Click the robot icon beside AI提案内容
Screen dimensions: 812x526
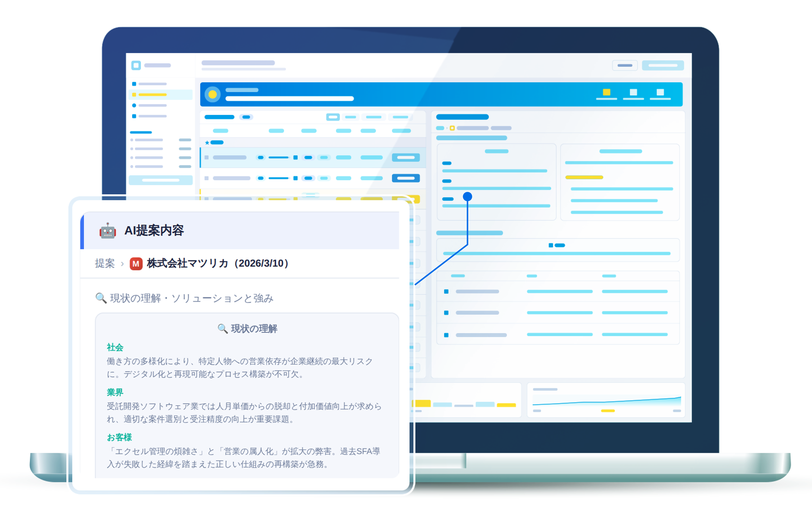pyautogui.click(x=108, y=231)
